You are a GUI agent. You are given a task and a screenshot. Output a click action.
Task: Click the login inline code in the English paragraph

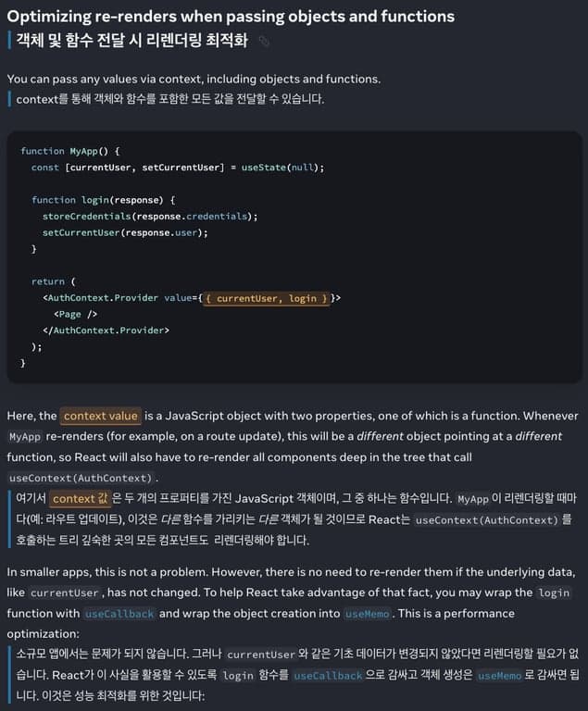tap(554, 592)
